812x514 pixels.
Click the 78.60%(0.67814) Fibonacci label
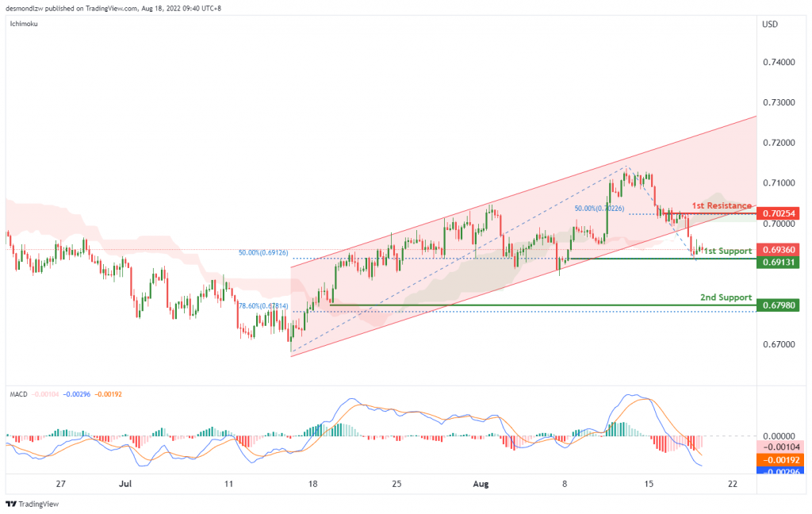click(263, 306)
